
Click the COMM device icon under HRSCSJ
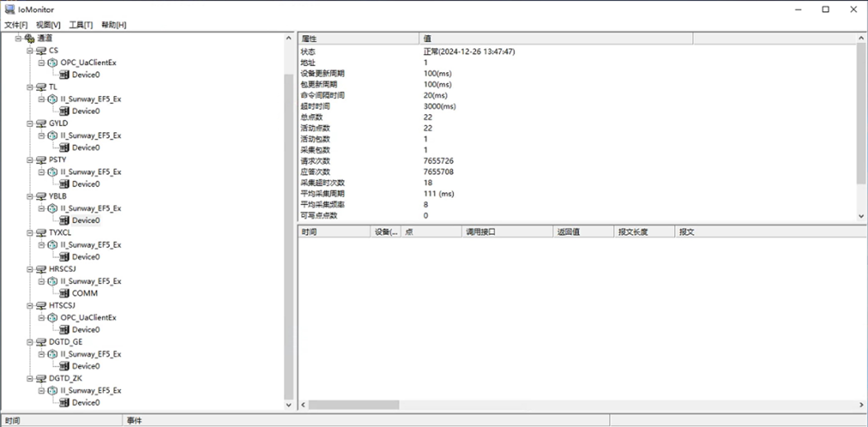[x=64, y=293]
